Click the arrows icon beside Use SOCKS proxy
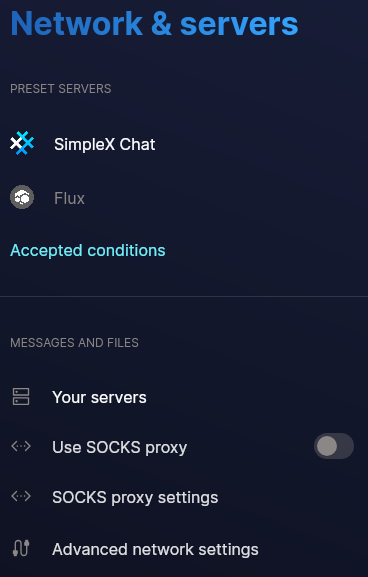Screen dimensions: 368x577 21,446
